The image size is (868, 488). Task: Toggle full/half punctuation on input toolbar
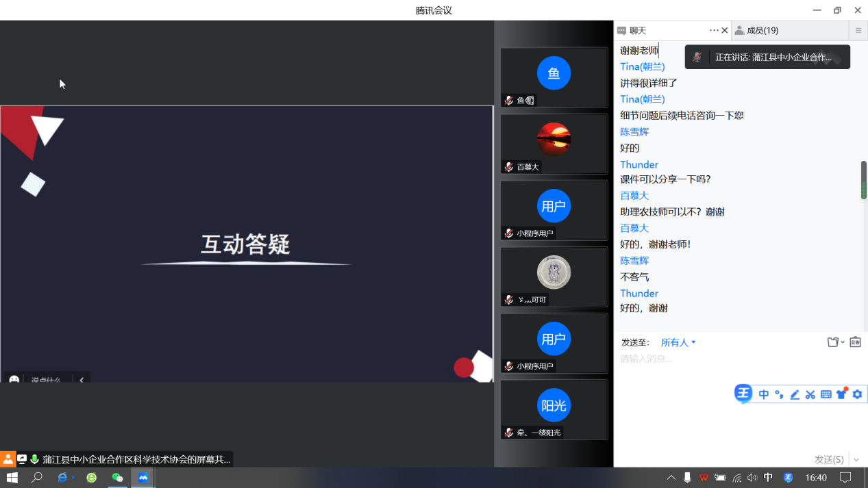pyautogui.click(x=779, y=395)
